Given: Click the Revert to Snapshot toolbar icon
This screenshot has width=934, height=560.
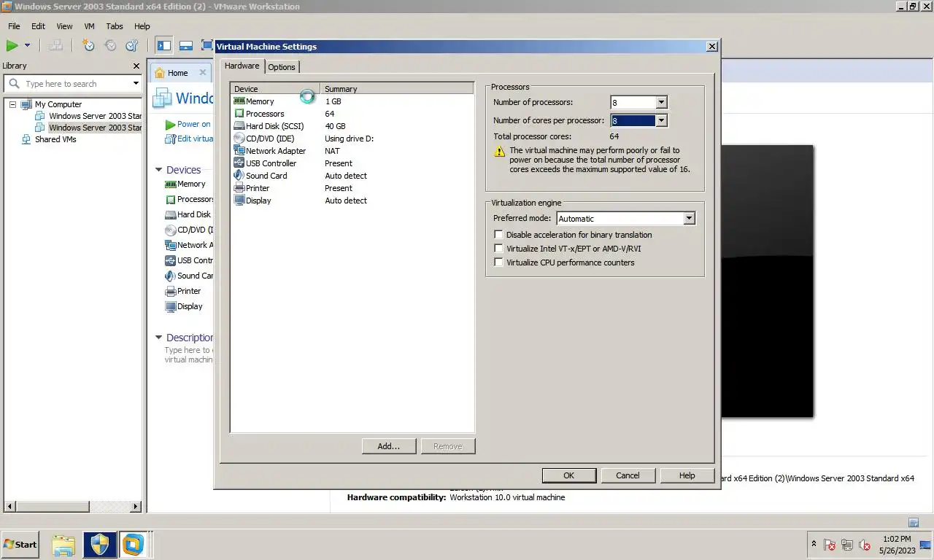Looking at the screenshot, I should coord(110,45).
